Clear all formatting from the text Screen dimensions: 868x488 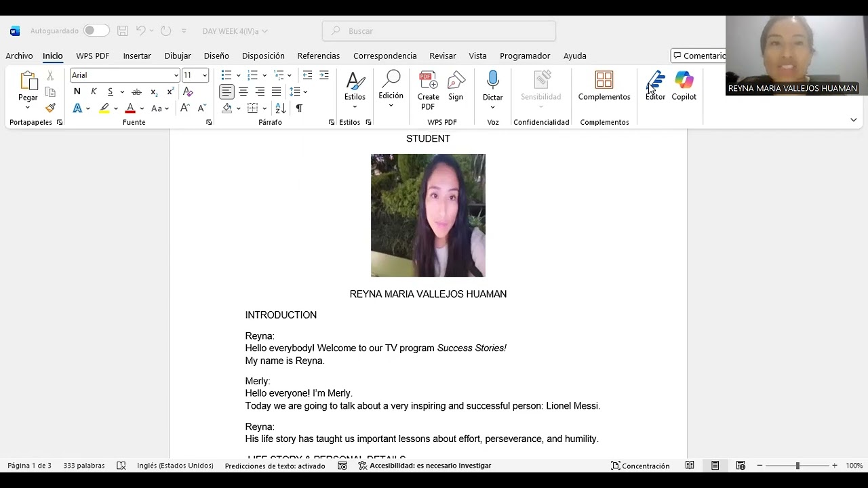(x=189, y=91)
